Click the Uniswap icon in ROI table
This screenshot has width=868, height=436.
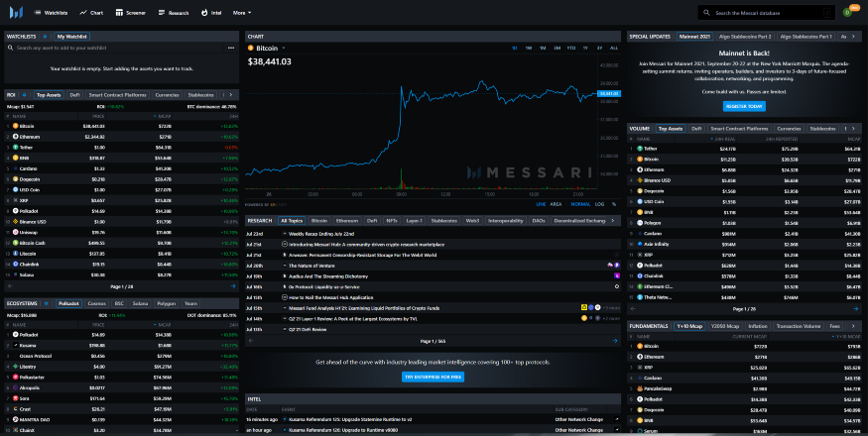(x=16, y=233)
